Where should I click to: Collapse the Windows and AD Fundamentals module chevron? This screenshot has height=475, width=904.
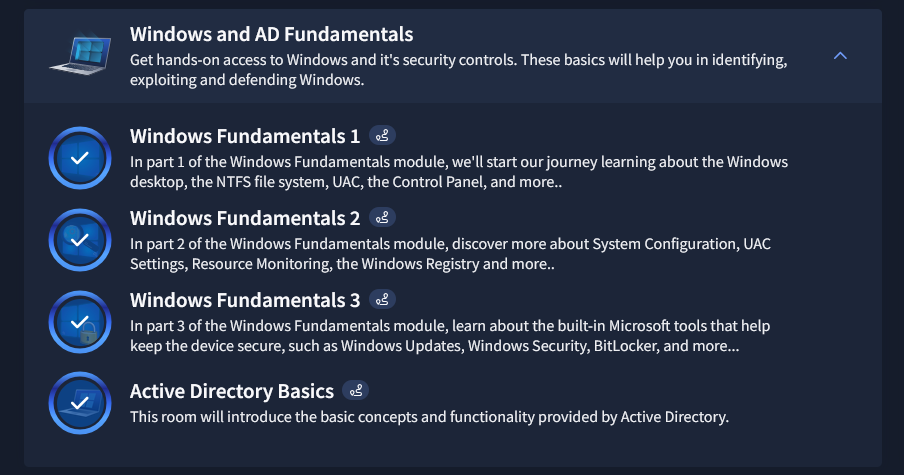[x=840, y=56]
